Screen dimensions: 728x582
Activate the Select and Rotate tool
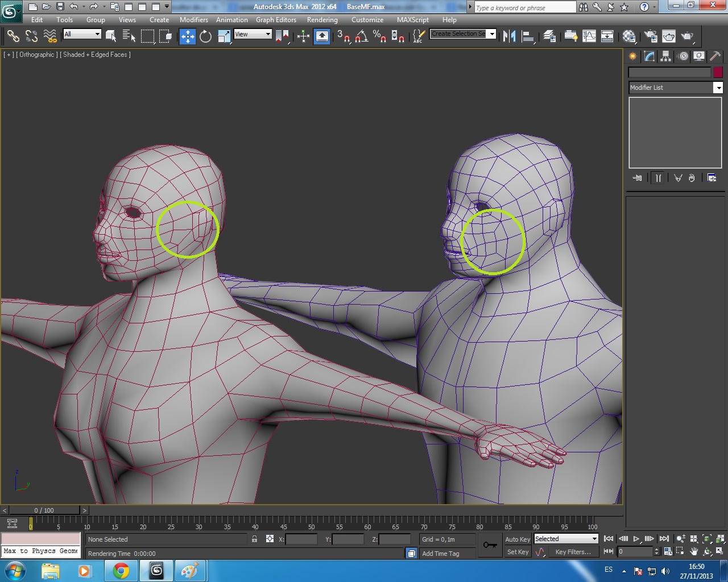click(205, 36)
